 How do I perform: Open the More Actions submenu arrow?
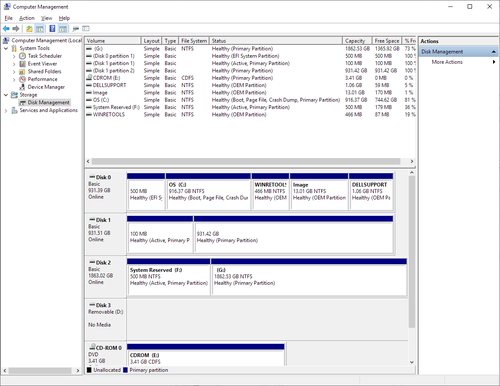coord(494,62)
